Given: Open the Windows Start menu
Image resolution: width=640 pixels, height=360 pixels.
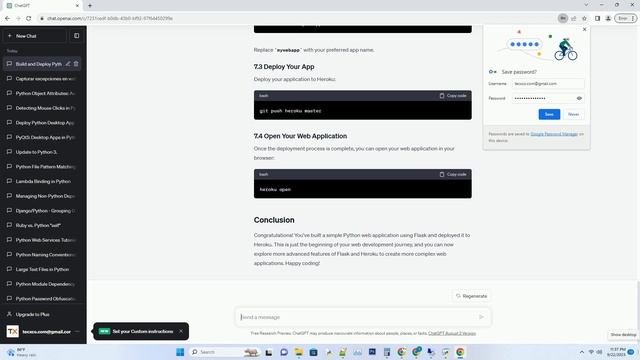Looking at the screenshot, I should [x=180, y=352].
